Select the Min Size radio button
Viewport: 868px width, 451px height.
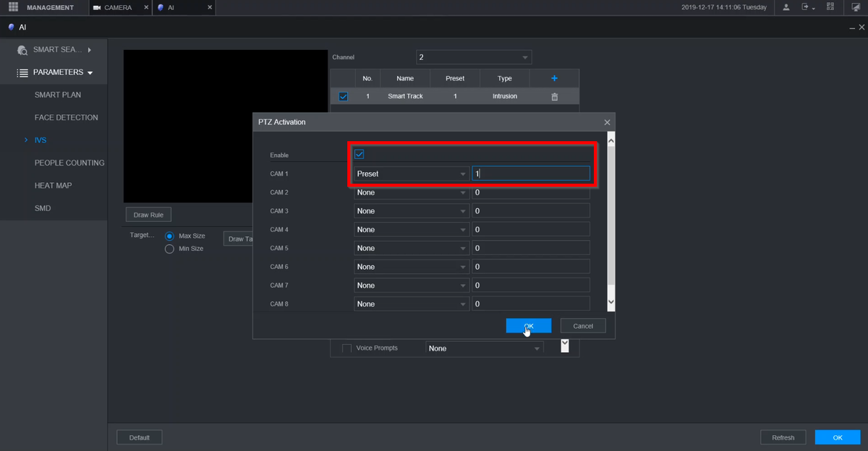click(x=170, y=249)
